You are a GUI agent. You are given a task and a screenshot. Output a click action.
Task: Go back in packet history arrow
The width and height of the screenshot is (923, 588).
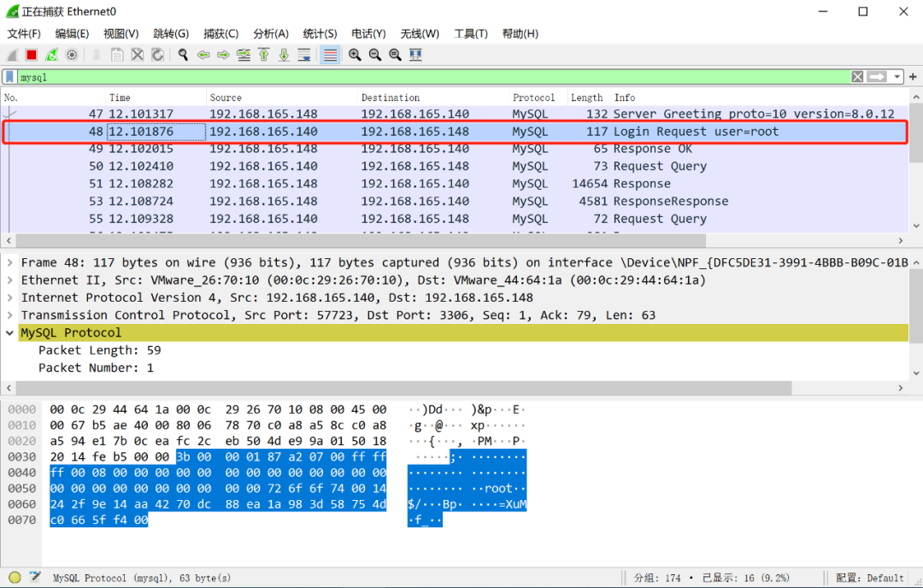pyautogui.click(x=203, y=55)
